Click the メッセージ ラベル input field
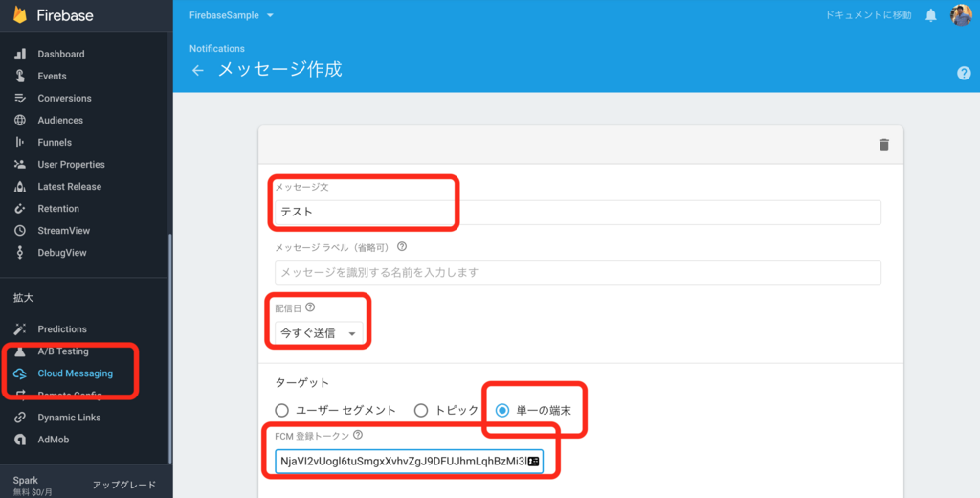The height and width of the screenshot is (498, 980). [577, 273]
